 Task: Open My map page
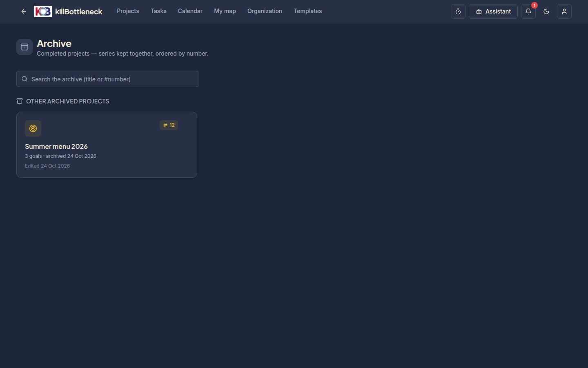pos(225,11)
